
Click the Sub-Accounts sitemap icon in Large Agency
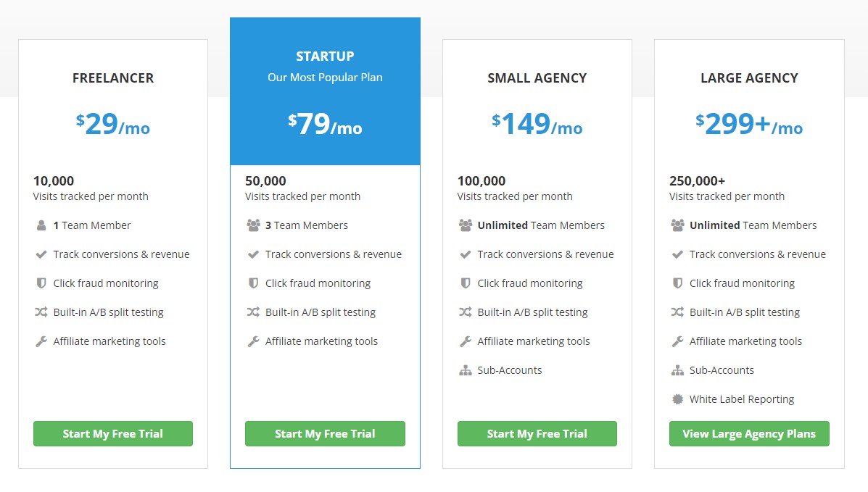pyautogui.click(x=677, y=370)
